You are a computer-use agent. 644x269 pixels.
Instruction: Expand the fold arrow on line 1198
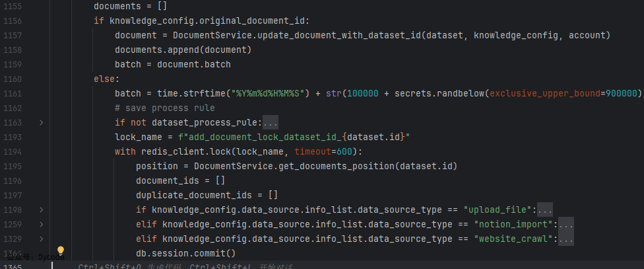[42, 210]
